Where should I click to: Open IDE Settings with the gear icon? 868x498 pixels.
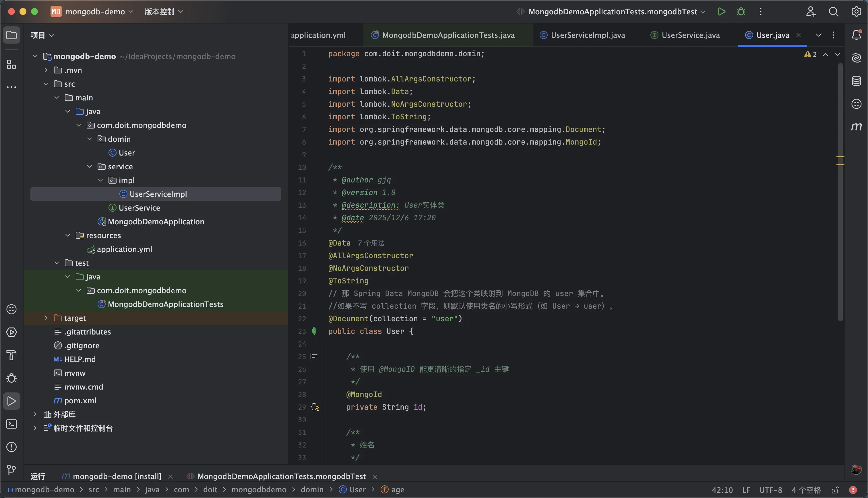click(856, 11)
